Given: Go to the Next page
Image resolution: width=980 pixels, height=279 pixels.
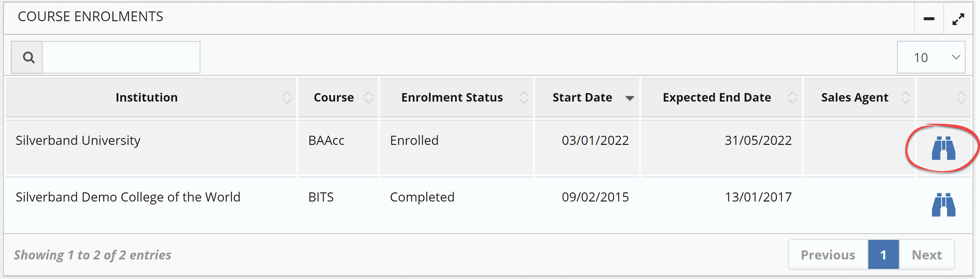Looking at the screenshot, I should pos(926,255).
